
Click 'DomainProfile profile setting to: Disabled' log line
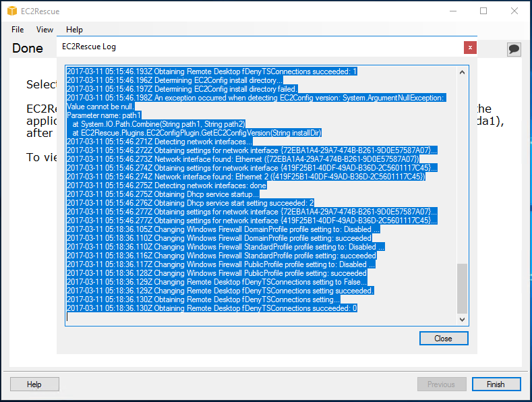(x=223, y=229)
